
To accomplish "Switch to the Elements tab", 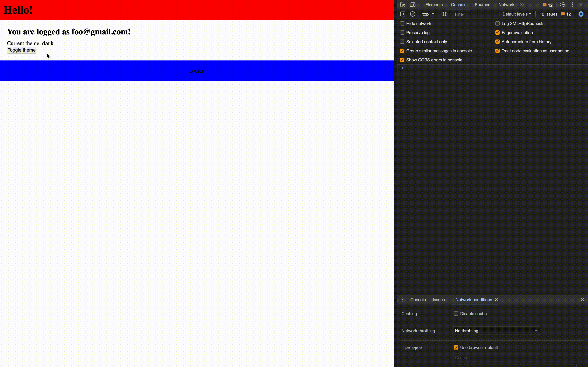I will click(x=434, y=5).
